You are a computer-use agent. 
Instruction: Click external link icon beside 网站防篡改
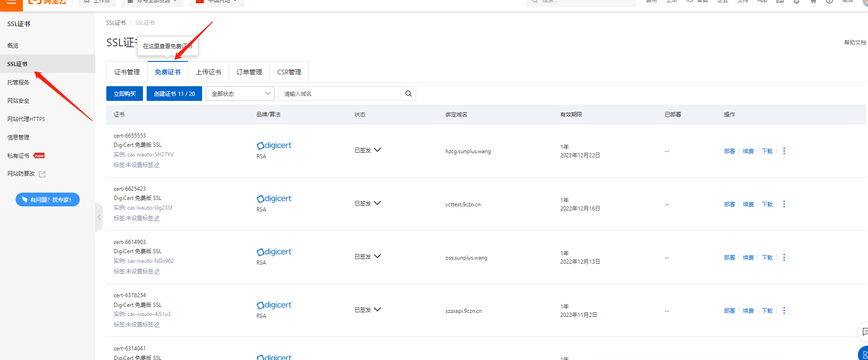click(42, 174)
